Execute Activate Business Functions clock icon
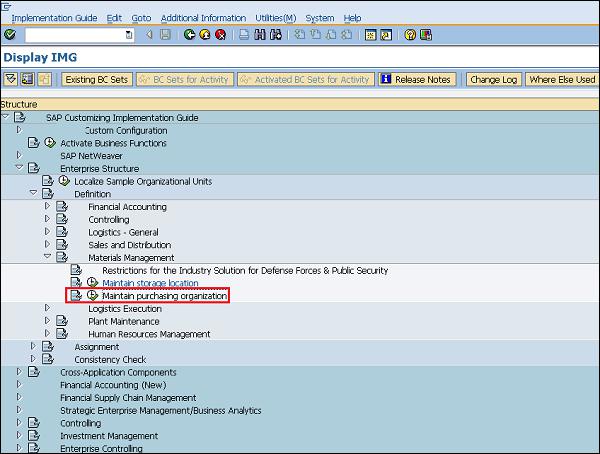The height and width of the screenshot is (454, 600). (49, 143)
